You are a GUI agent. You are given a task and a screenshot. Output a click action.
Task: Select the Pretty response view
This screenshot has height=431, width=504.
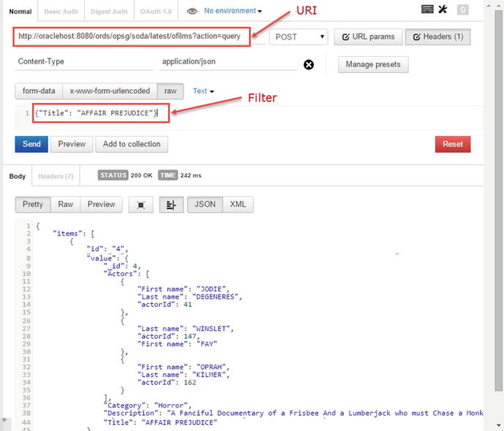click(33, 205)
